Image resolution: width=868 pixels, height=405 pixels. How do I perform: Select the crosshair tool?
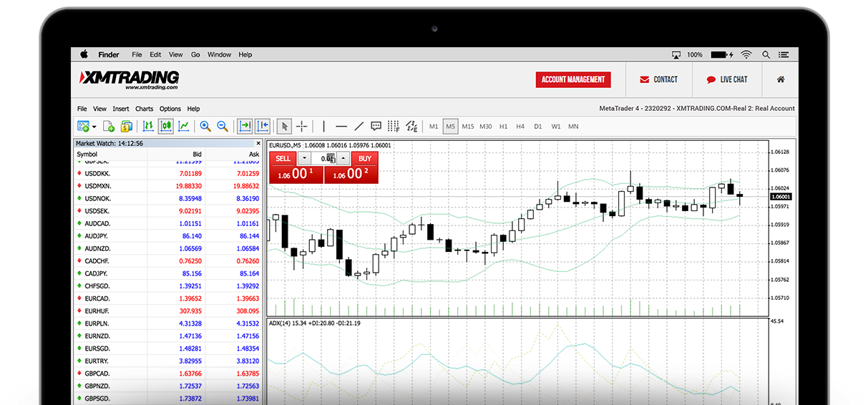coord(302,127)
